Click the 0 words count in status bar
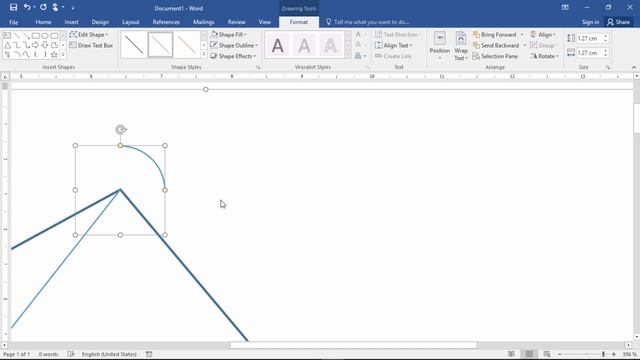 48,354
